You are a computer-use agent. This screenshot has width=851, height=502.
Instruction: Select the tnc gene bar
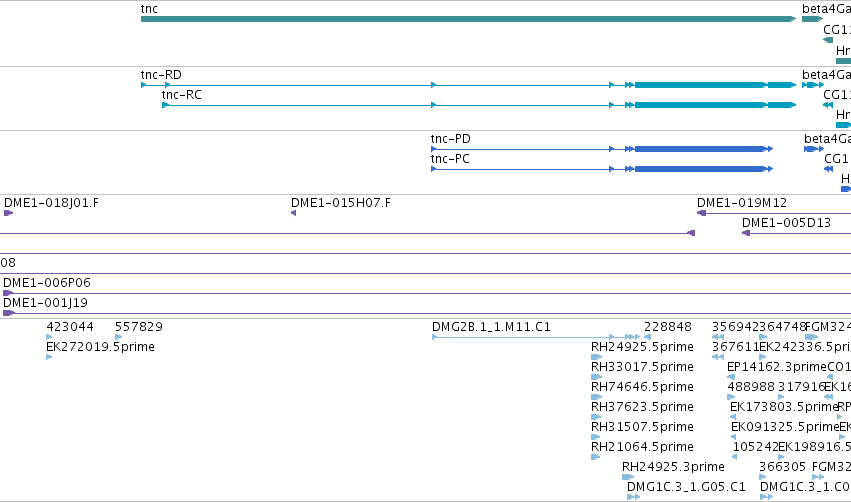[x=468, y=19]
